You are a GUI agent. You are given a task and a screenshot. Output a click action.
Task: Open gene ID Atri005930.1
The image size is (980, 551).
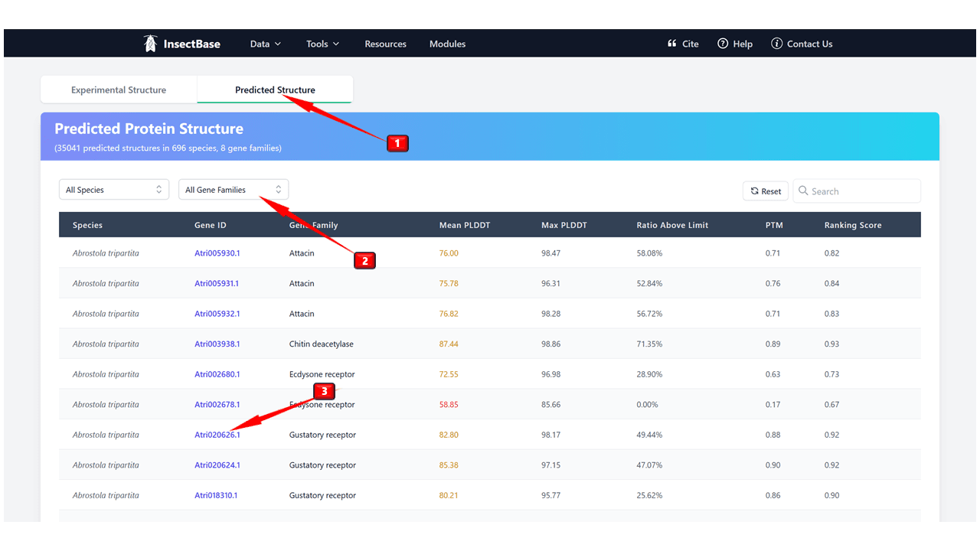[217, 253]
